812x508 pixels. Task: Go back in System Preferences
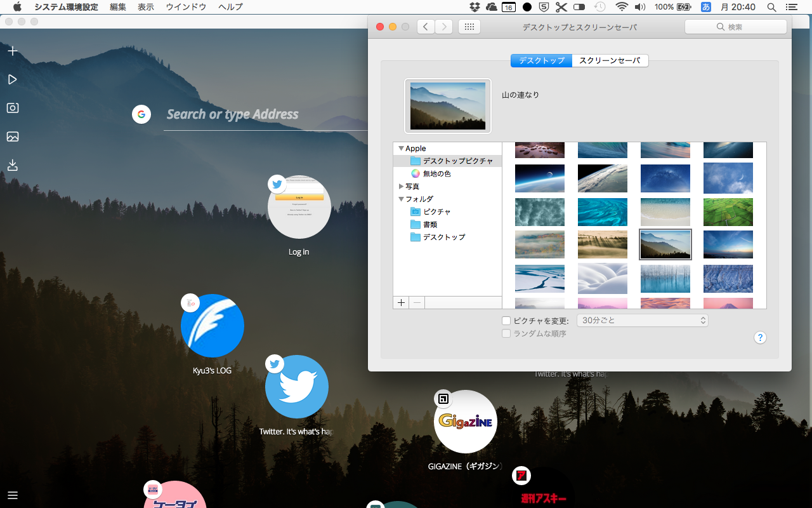(x=425, y=27)
